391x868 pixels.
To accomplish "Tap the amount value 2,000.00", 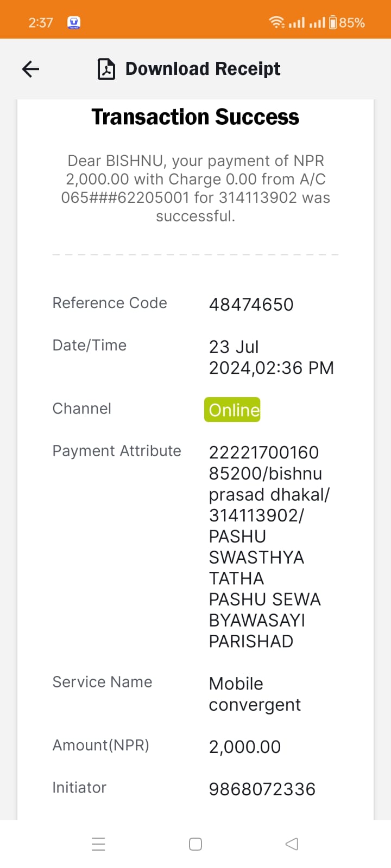I will tap(245, 746).
